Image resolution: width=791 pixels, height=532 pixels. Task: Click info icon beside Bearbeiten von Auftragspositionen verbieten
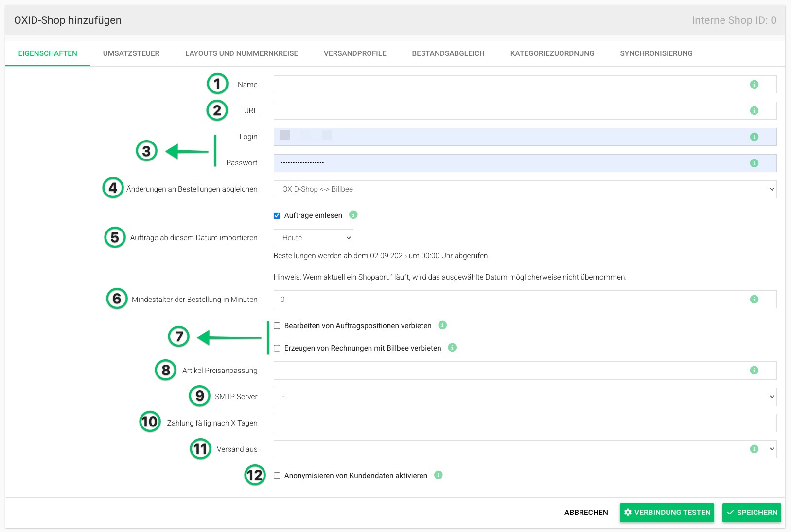(442, 325)
